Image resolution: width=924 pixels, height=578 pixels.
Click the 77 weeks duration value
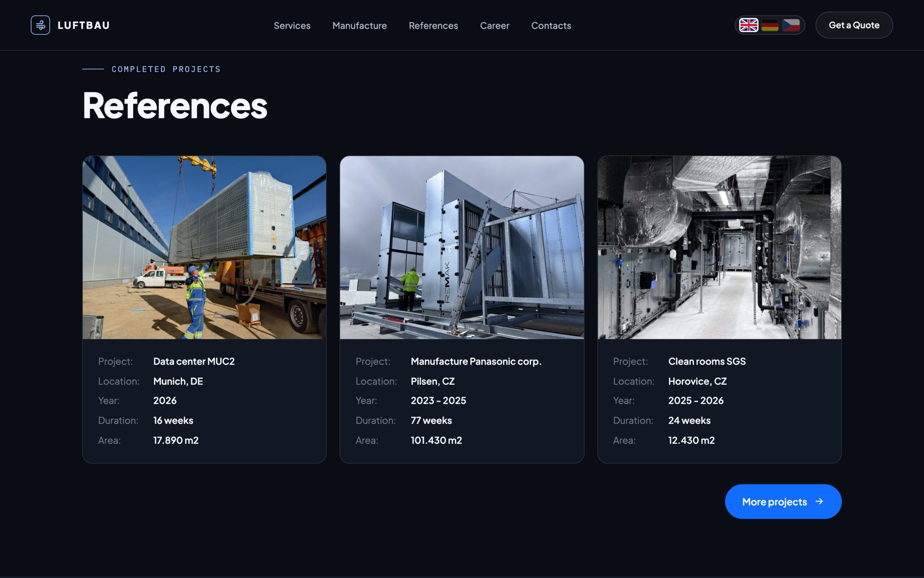pos(431,420)
